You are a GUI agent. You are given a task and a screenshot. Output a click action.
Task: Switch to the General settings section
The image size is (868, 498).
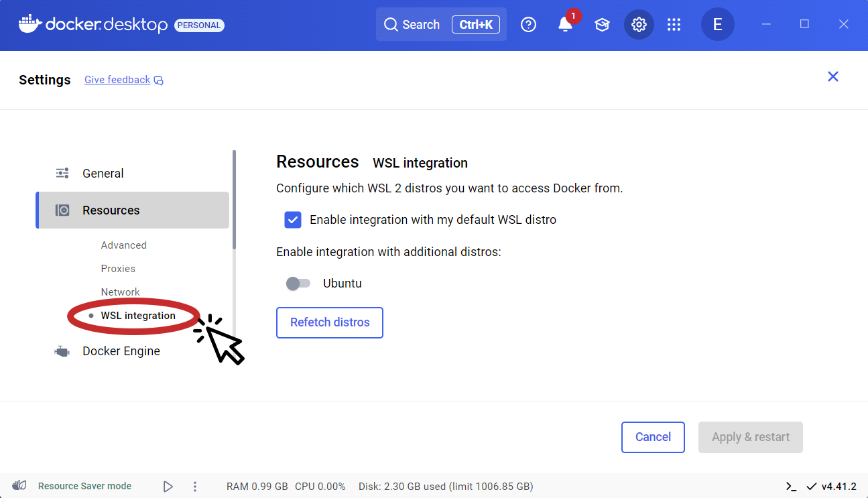coord(103,173)
